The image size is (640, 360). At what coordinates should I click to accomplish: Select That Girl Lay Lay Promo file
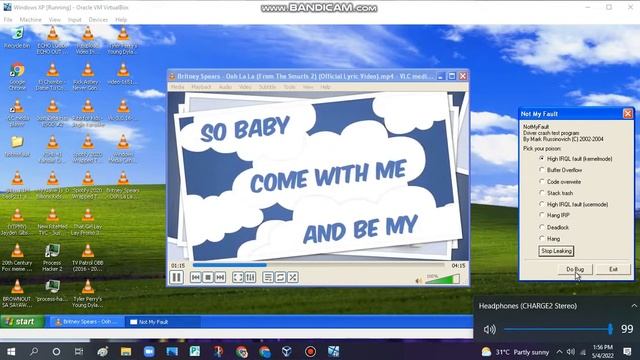tap(87, 222)
